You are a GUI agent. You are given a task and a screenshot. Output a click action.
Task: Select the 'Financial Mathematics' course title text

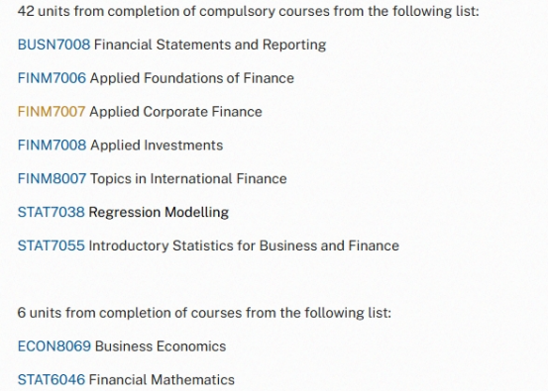[162, 380]
